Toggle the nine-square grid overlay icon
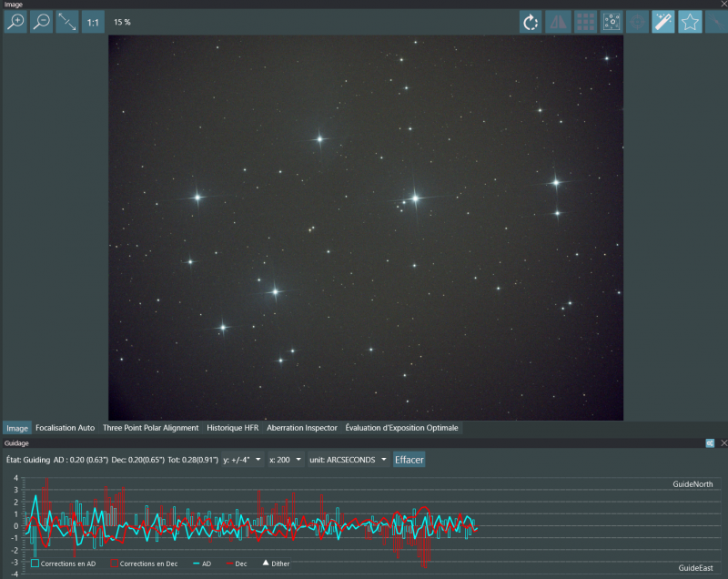Image resolution: width=728 pixels, height=579 pixels. (x=585, y=22)
